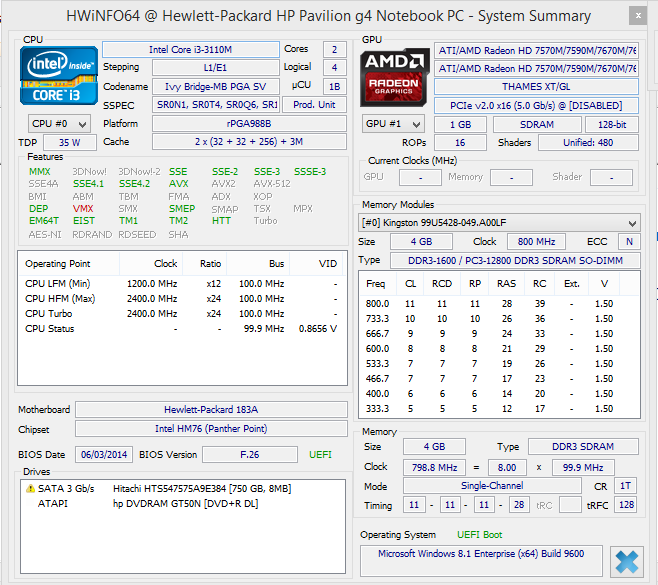This screenshot has width=658, height=585.
Task: Click the Intel Core i3-3110M name field
Action: [191, 50]
